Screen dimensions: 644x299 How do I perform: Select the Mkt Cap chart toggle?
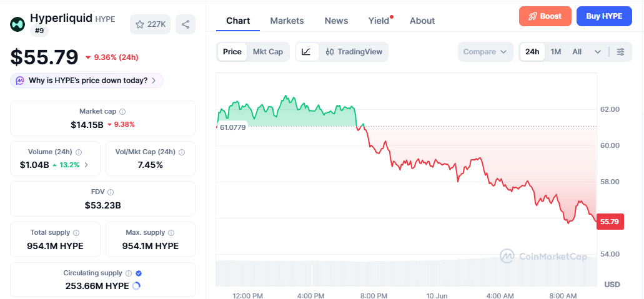[x=268, y=52]
